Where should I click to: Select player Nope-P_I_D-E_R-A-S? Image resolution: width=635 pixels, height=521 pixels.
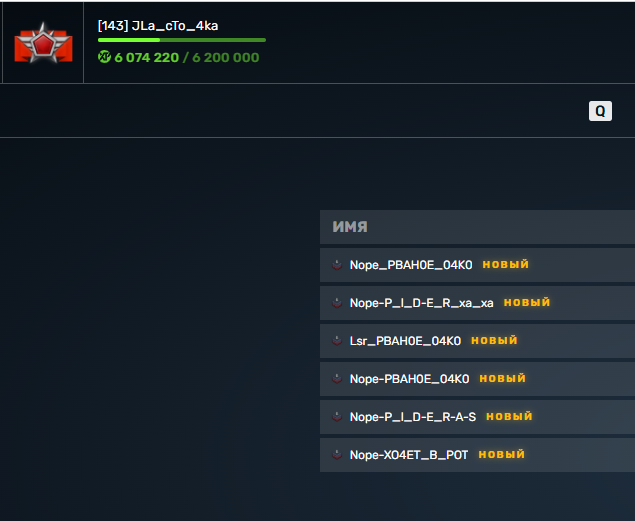coord(413,417)
